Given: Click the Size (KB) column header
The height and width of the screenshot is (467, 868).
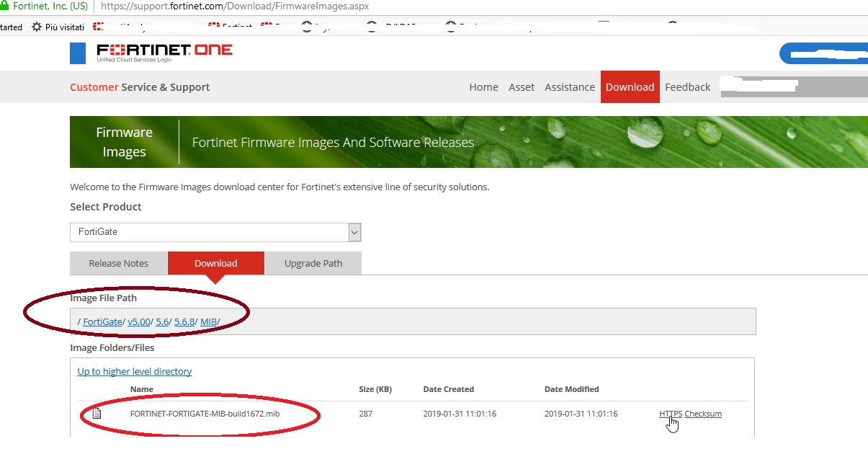Looking at the screenshot, I should (x=375, y=389).
